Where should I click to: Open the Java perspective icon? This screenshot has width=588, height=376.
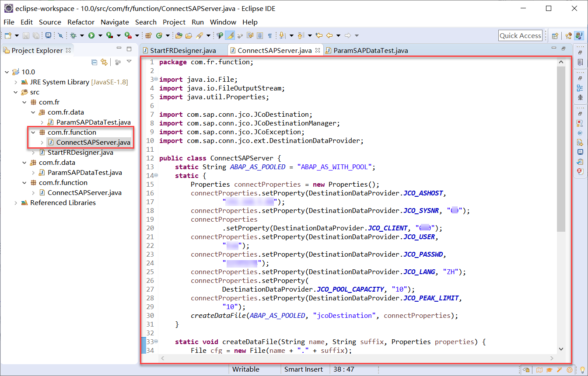pyautogui.click(x=578, y=36)
